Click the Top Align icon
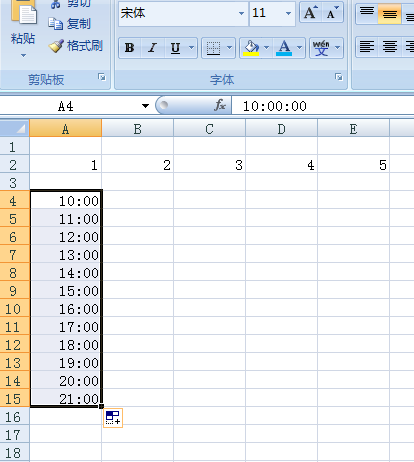 (367, 13)
